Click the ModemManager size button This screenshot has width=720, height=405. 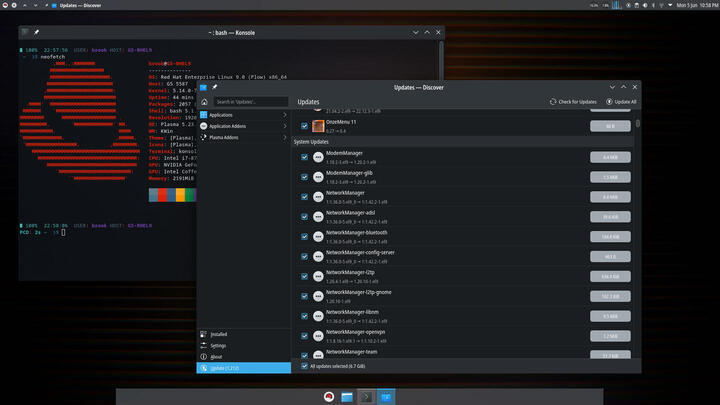pos(610,157)
